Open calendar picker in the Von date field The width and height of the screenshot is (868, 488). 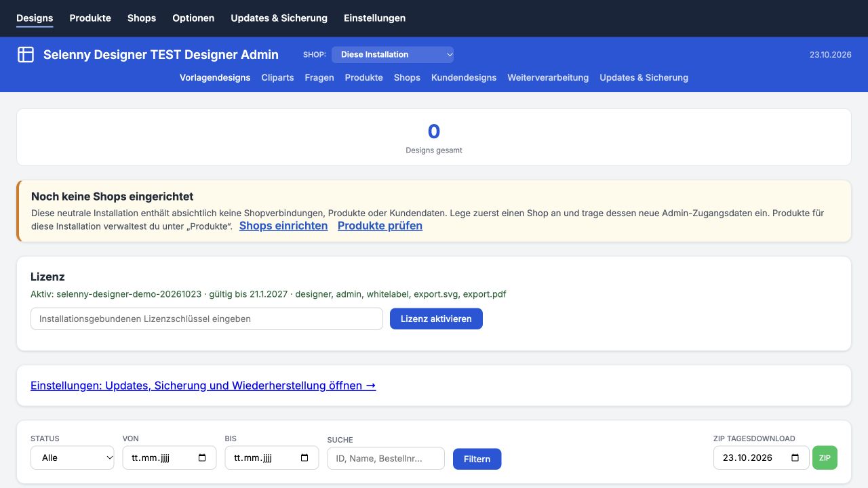(202, 458)
